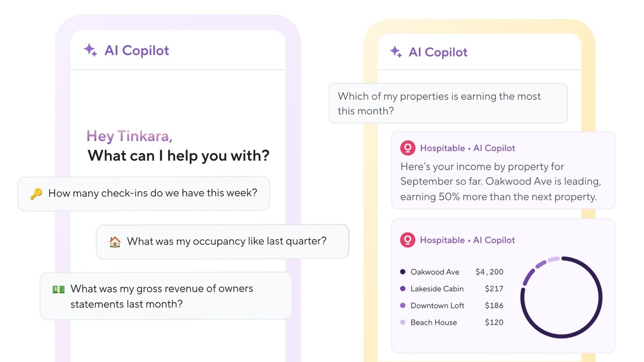Screen dimensions: 644x362
Task: Click the Oakwood Ave $4,200 amount
Action: (x=489, y=272)
